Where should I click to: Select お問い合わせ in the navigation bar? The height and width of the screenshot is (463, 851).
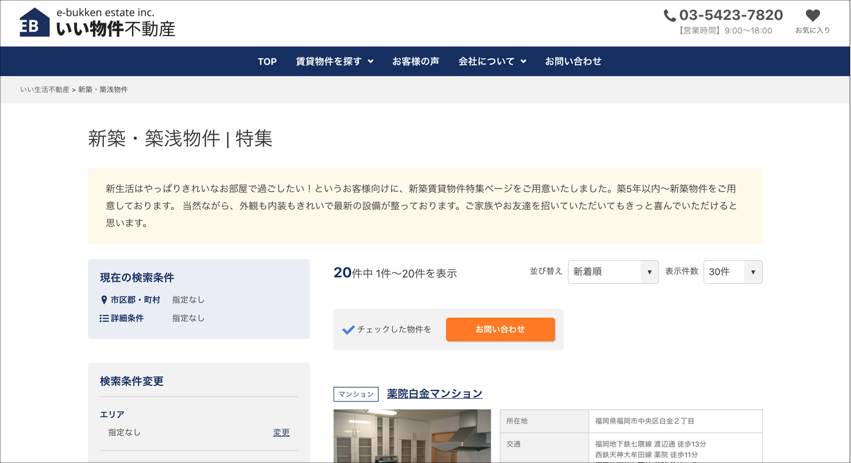coord(573,62)
